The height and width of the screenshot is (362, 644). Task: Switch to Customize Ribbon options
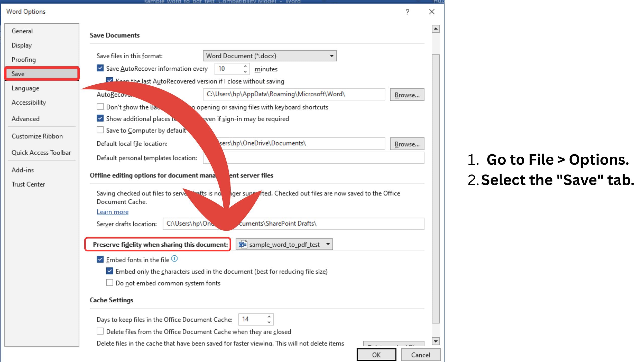(37, 136)
